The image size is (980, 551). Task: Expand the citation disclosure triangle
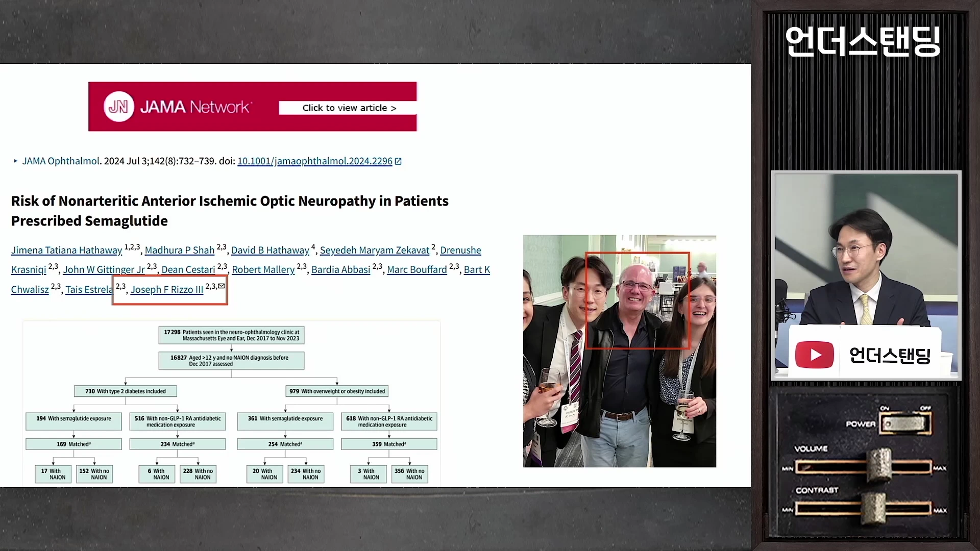pyautogui.click(x=15, y=161)
